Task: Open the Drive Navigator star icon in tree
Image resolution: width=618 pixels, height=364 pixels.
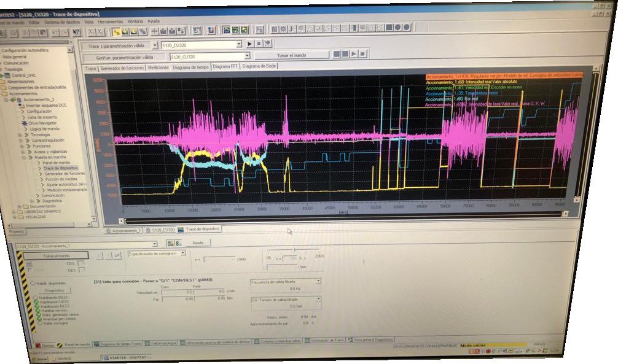Action: (24, 123)
